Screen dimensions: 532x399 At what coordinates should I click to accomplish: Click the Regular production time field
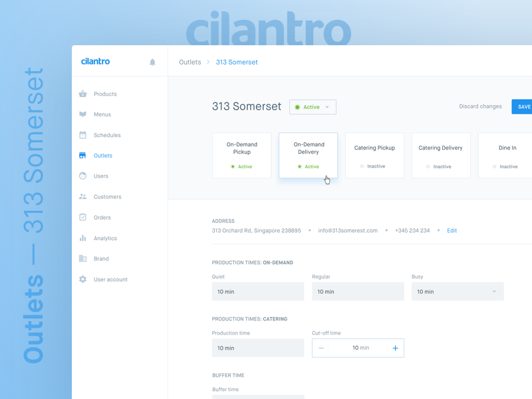coord(358,291)
